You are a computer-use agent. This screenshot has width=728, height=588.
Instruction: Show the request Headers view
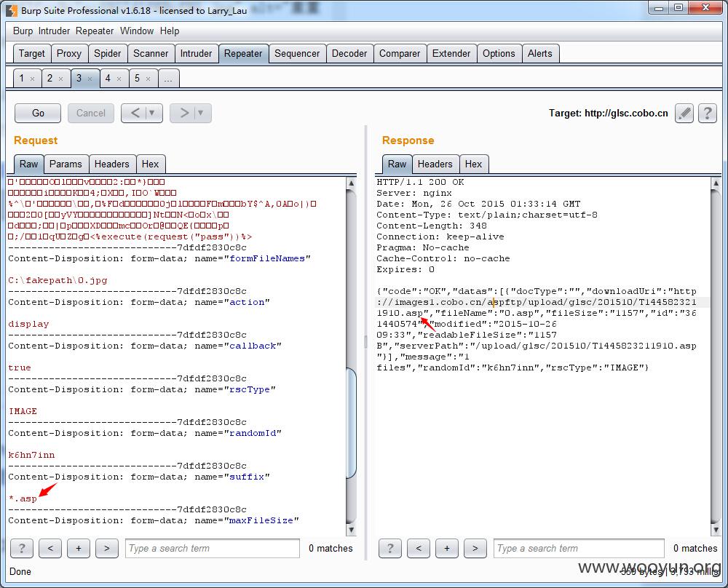(x=112, y=164)
